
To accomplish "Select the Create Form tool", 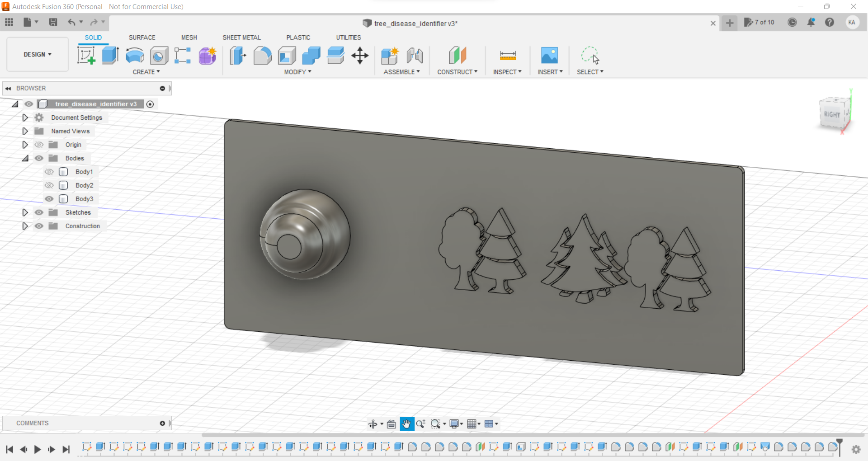I will pos(208,56).
